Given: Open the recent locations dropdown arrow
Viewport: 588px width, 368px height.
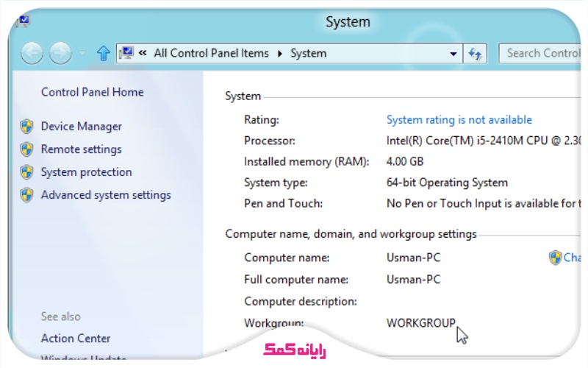Looking at the screenshot, I should click(x=82, y=53).
